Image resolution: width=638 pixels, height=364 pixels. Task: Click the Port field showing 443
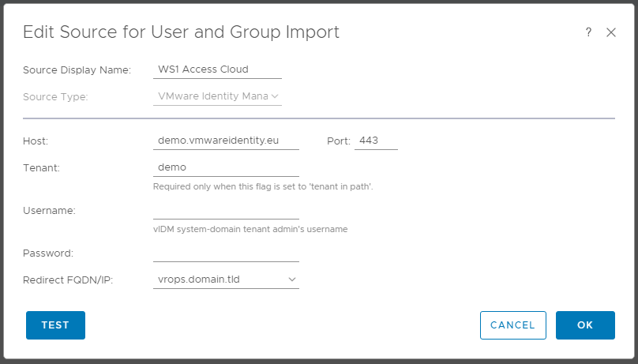coord(376,141)
